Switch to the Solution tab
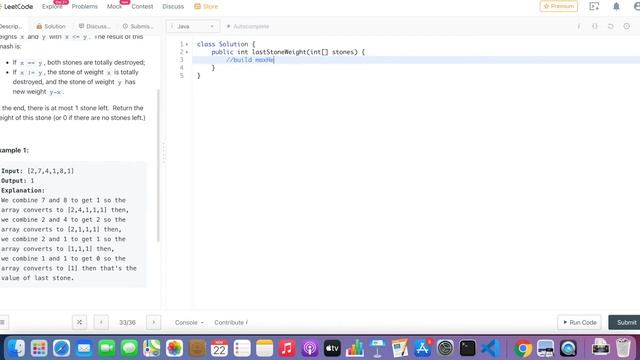 pos(51,26)
